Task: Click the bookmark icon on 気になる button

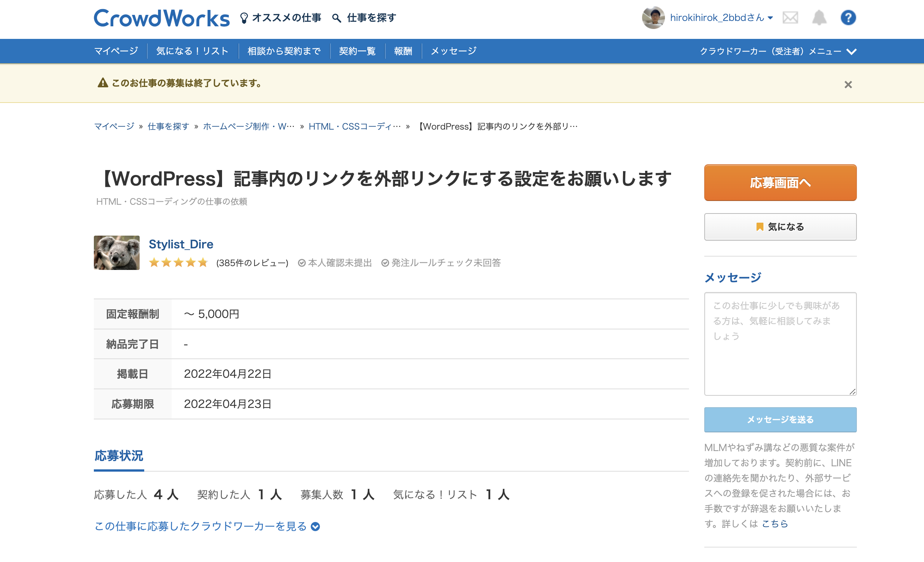Action: click(x=760, y=227)
